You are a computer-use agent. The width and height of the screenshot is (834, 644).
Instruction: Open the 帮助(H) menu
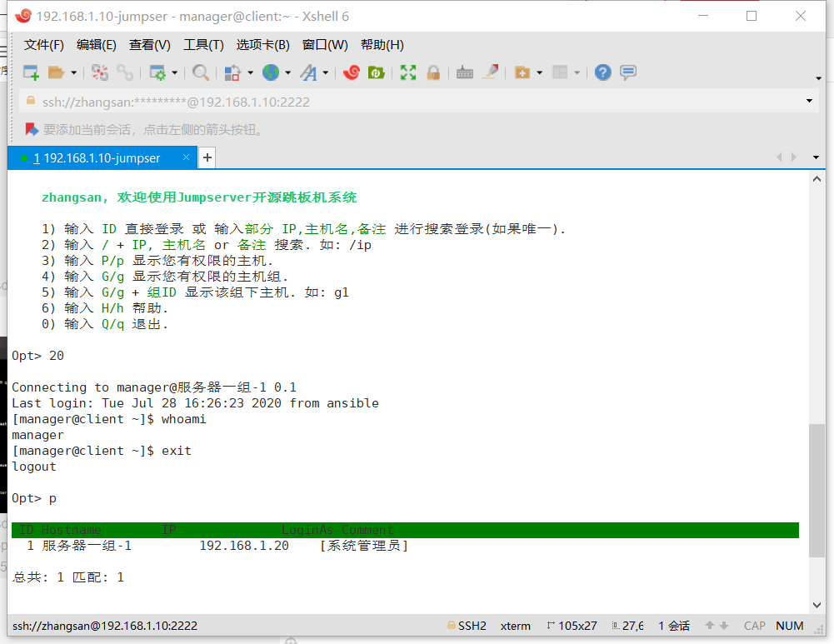[x=382, y=45]
